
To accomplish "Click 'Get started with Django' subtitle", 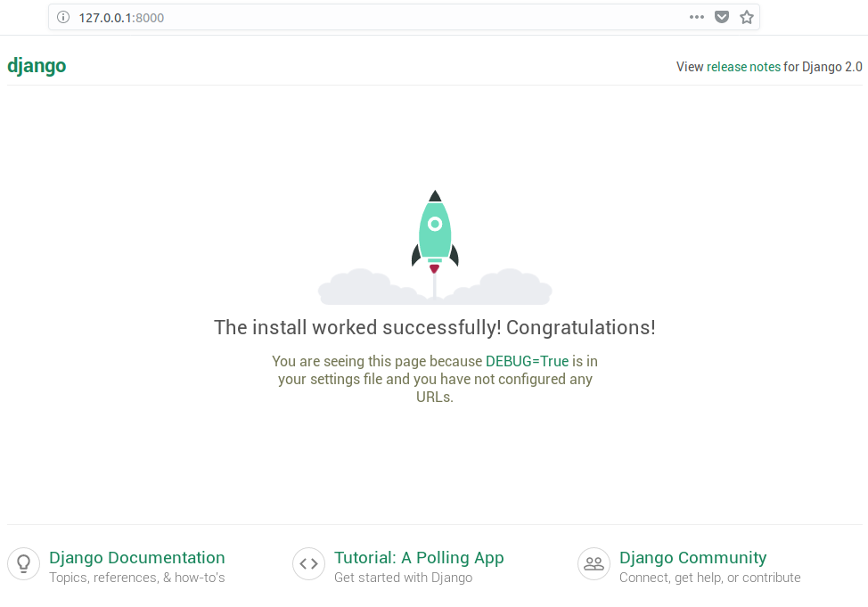I will (x=403, y=578).
